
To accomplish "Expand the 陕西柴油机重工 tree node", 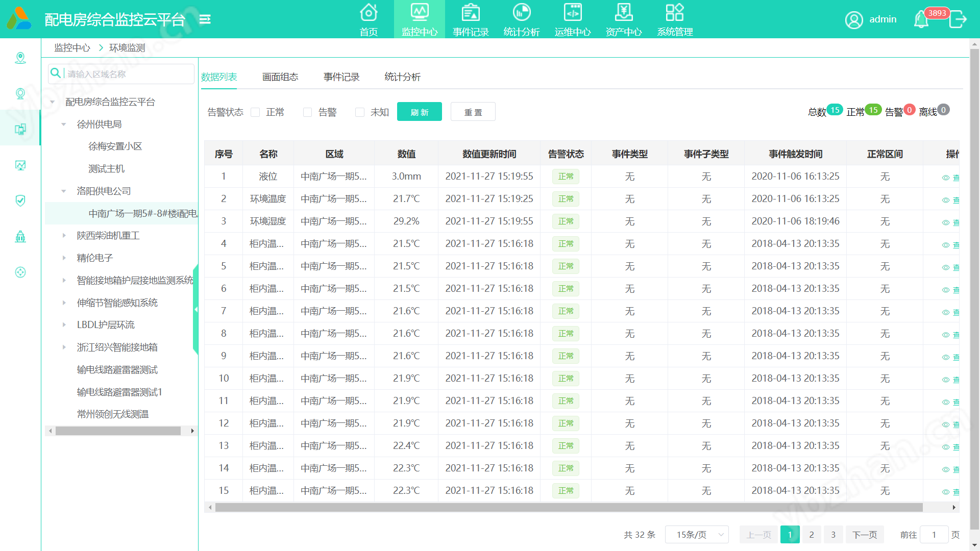I will coord(64,236).
